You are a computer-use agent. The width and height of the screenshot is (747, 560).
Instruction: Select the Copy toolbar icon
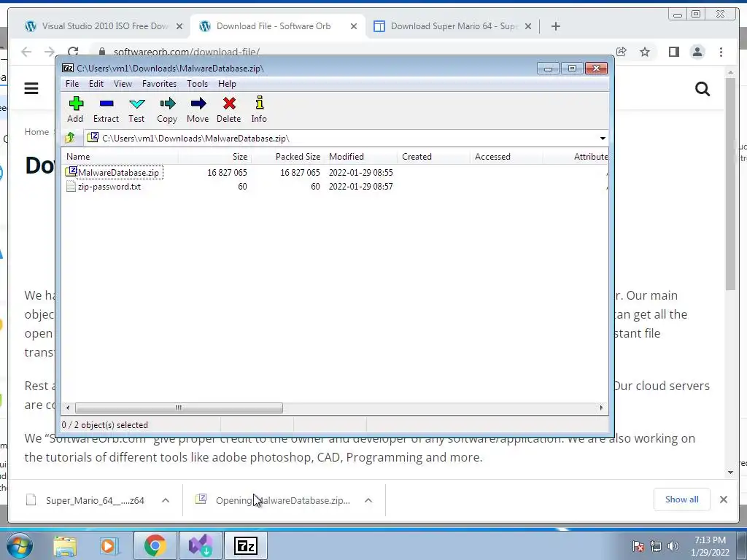click(167, 109)
